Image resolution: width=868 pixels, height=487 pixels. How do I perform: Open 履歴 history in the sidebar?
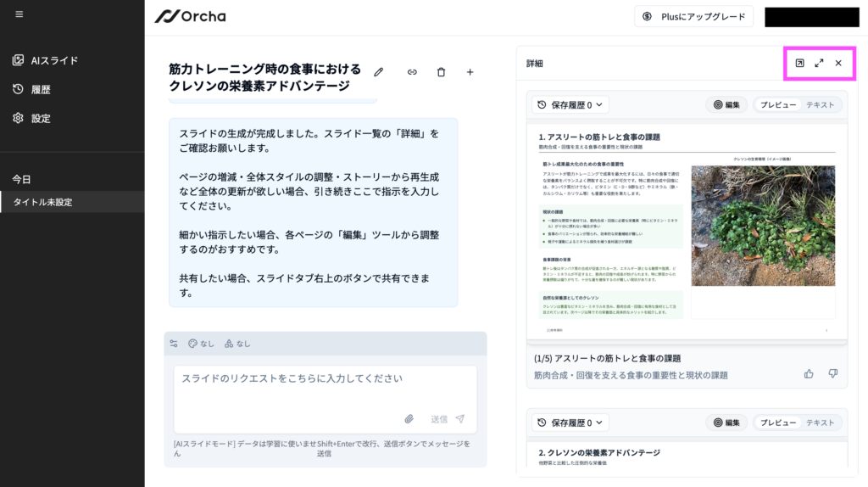click(x=32, y=89)
